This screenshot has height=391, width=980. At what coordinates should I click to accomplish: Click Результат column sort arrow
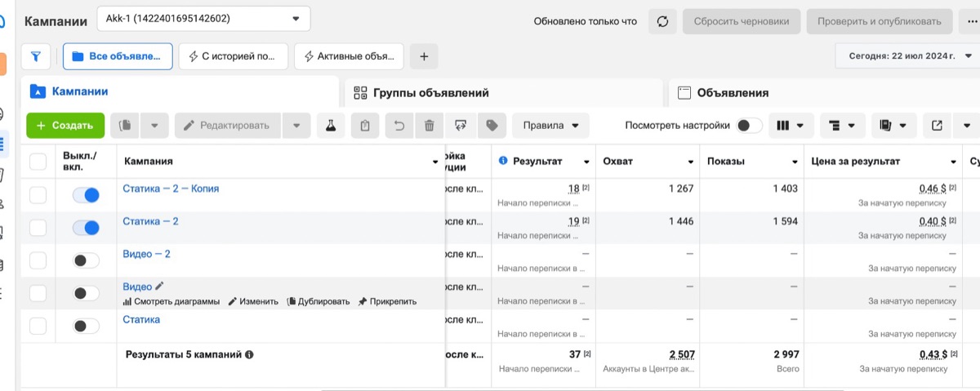point(586,162)
